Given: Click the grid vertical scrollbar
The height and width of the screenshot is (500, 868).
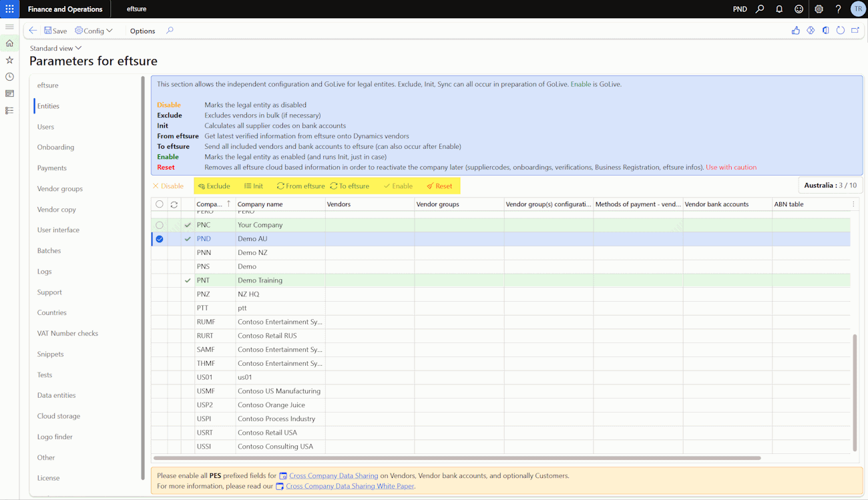Looking at the screenshot, I should (855, 393).
